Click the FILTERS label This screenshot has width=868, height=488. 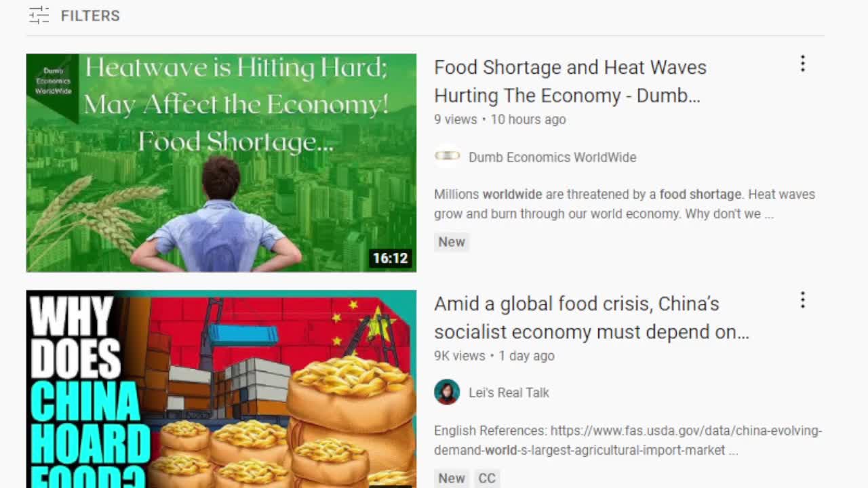click(90, 16)
